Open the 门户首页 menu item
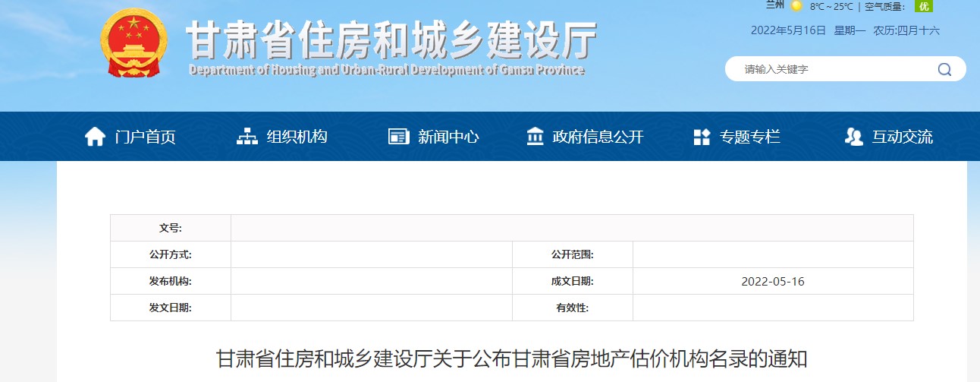The image size is (980, 382). coord(145,137)
